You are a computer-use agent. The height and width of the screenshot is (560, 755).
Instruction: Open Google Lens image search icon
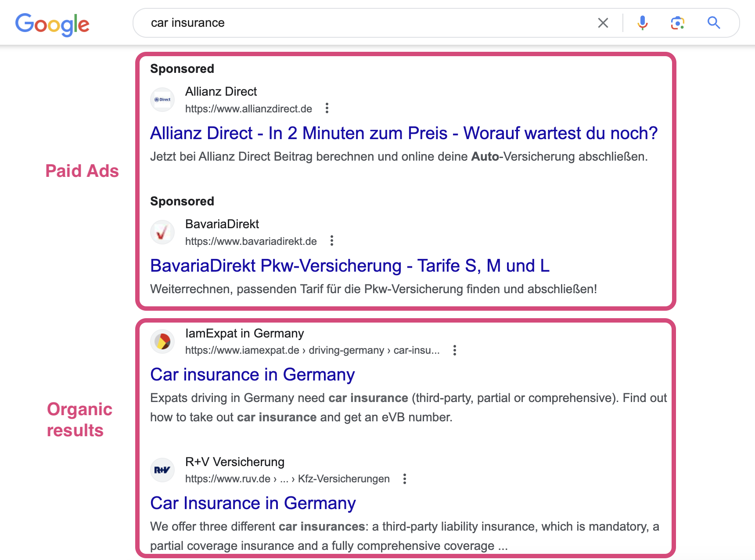pyautogui.click(x=678, y=23)
